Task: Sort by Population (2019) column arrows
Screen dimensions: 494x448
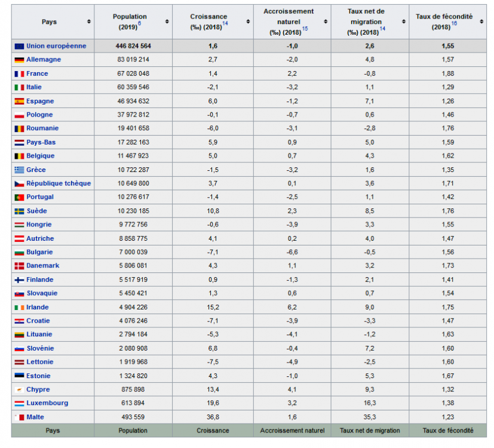Action: (167, 22)
